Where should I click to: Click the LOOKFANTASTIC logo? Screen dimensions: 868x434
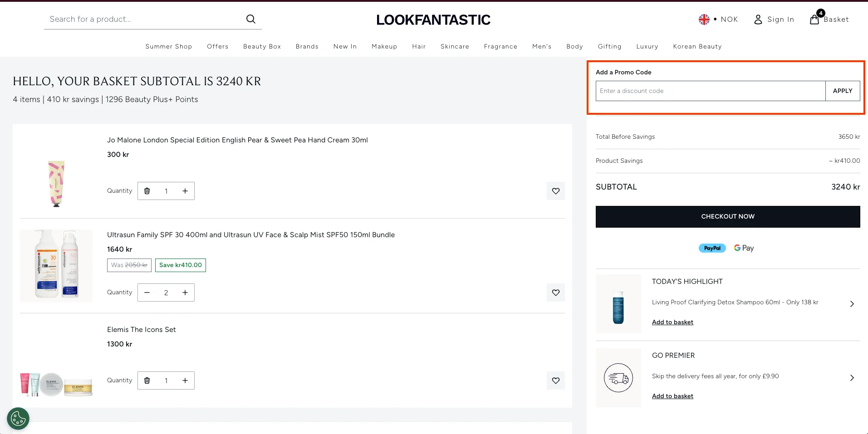(x=433, y=20)
